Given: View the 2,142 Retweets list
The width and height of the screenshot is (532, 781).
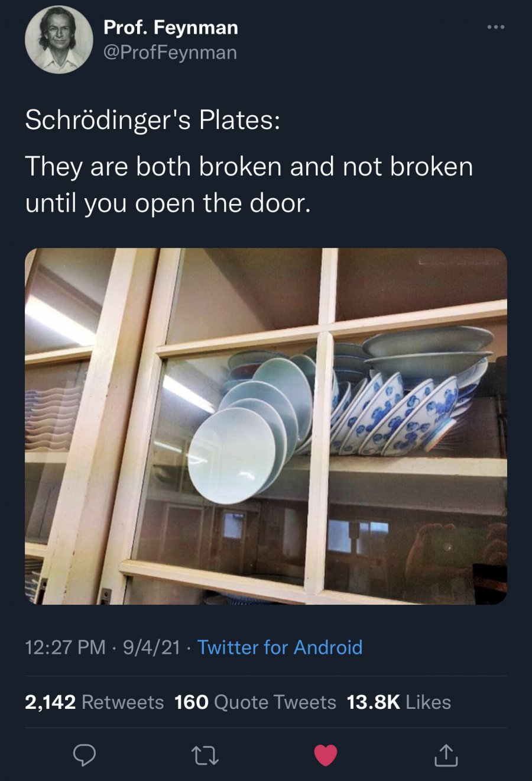Looking at the screenshot, I should [95, 702].
